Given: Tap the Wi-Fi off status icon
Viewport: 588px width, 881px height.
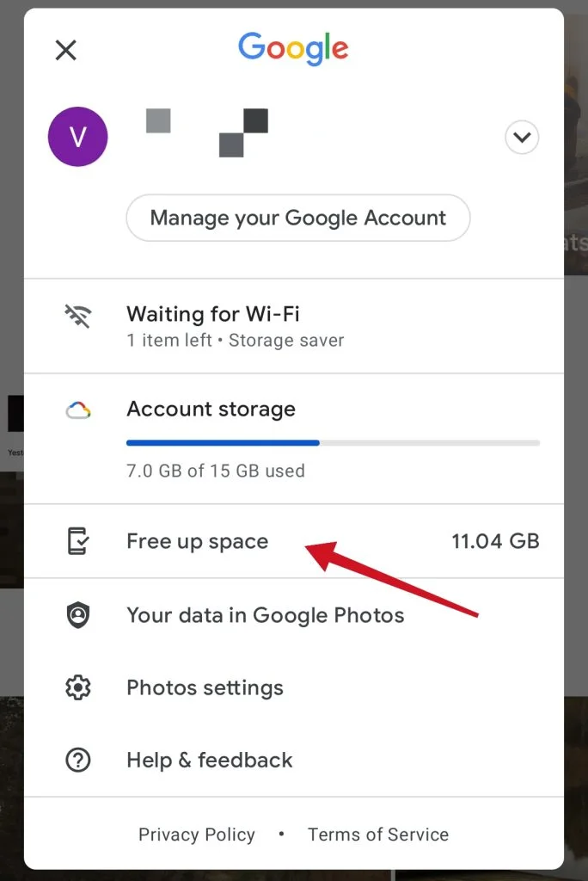Looking at the screenshot, I should pyautogui.click(x=78, y=316).
